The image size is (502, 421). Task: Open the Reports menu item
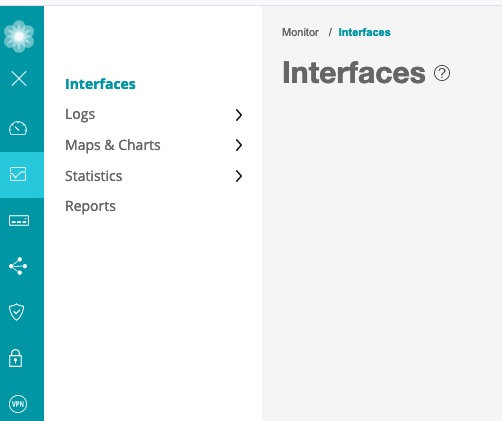(90, 206)
